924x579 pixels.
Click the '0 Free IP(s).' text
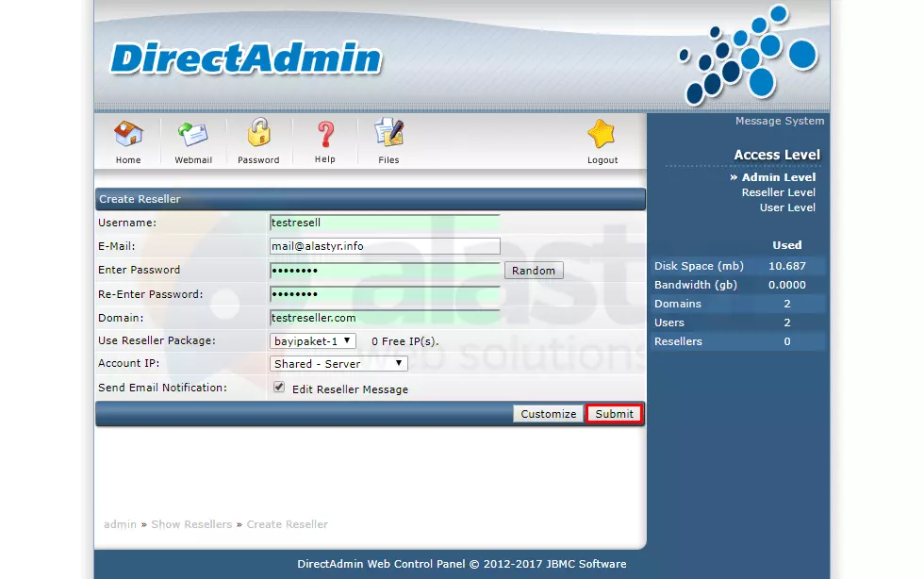tap(404, 341)
